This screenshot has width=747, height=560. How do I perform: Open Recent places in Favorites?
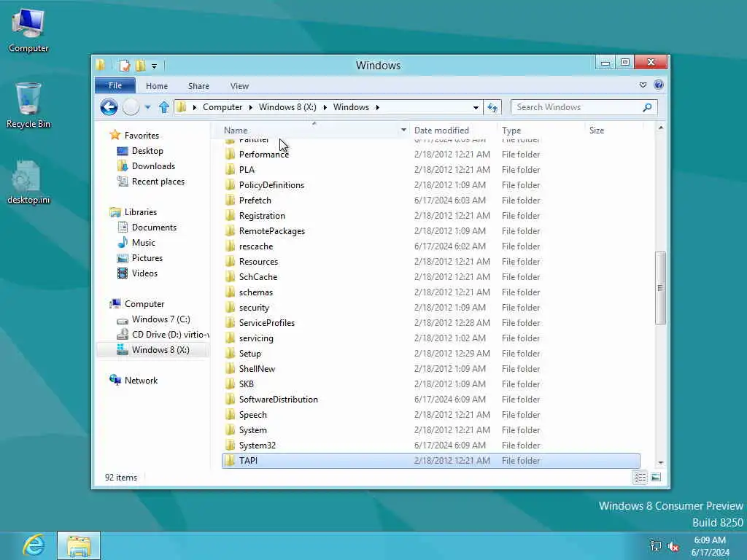tap(158, 182)
